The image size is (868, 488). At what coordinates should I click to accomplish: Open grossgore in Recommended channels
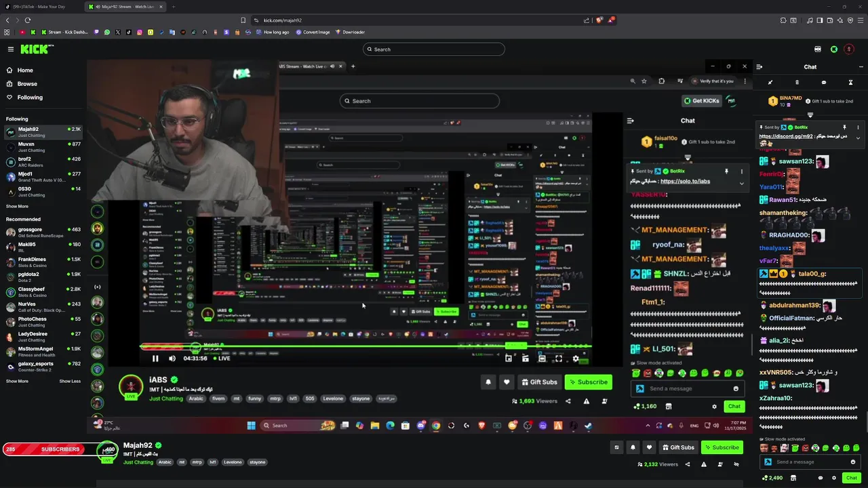(x=43, y=232)
